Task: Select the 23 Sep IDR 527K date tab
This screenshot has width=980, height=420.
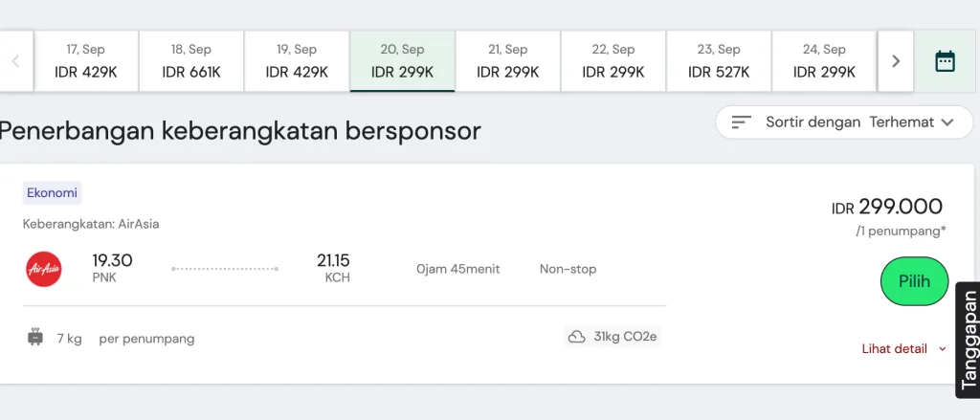Action: tap(718, 61)
